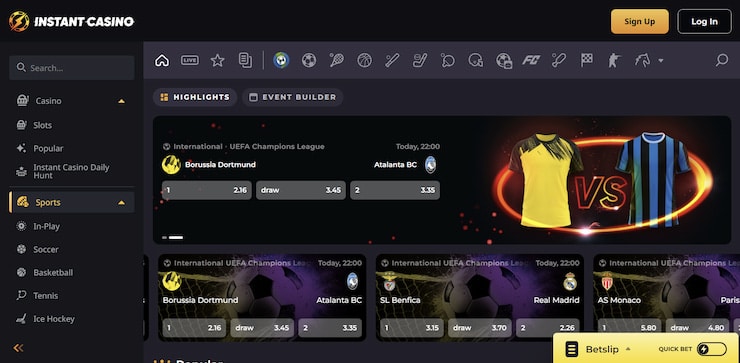Go to the sportsbook Home icon
The image size is (740, 363).
[x=162, y=60]
